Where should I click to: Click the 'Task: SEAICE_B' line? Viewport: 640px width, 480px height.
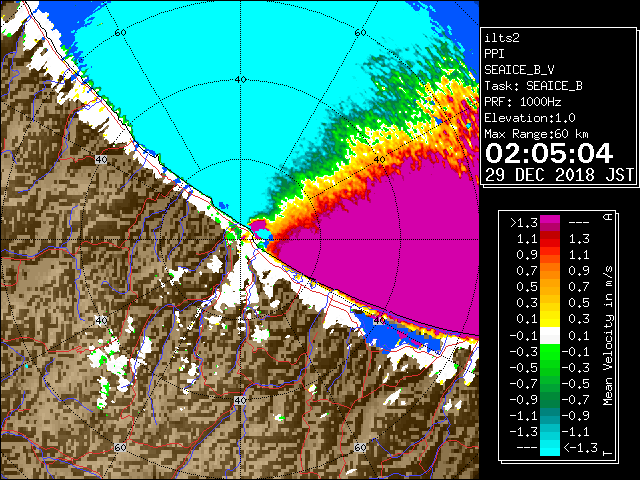(533, 86)
